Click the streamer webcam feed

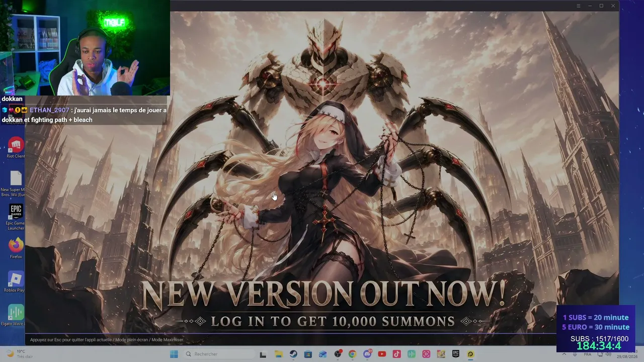tap(85, 48)
